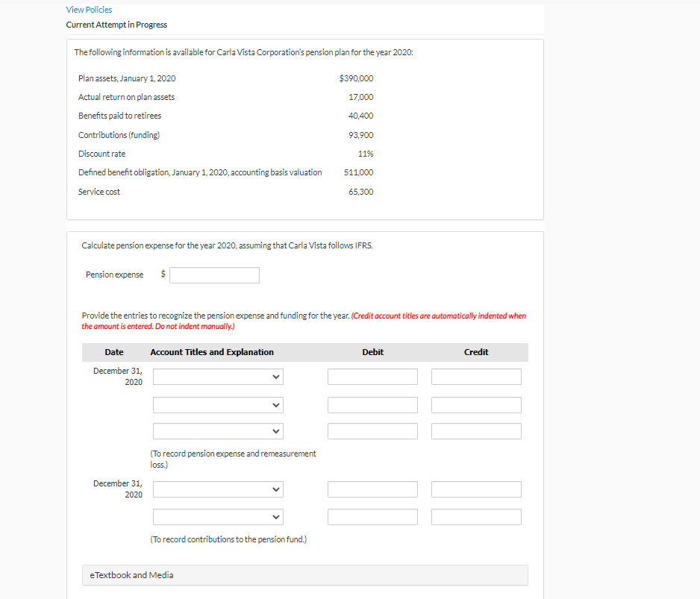Click the third row credit field
Screen dimensions: 700x599
click(475, 430)
